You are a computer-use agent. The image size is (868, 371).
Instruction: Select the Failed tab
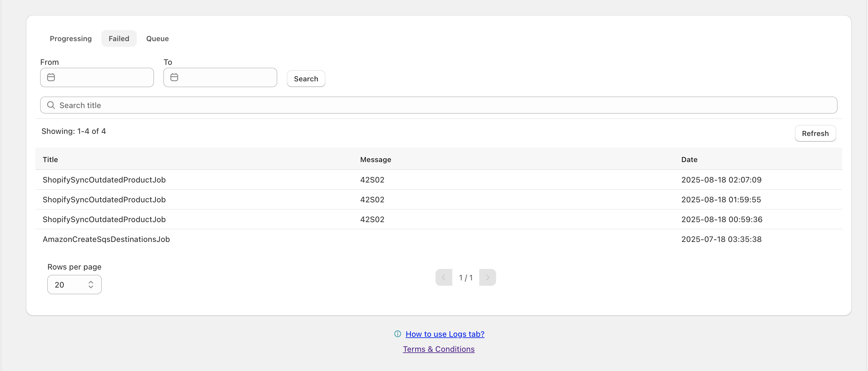[118, 38]
